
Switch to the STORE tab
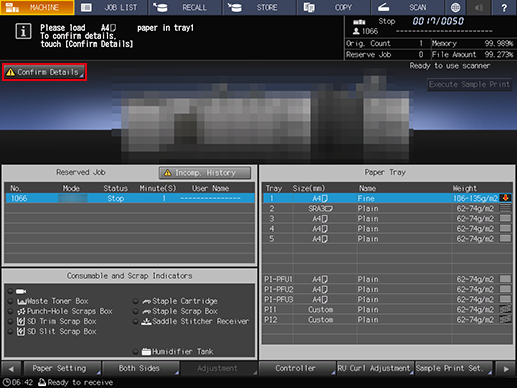pyautogui.click(x=260, y=7)
